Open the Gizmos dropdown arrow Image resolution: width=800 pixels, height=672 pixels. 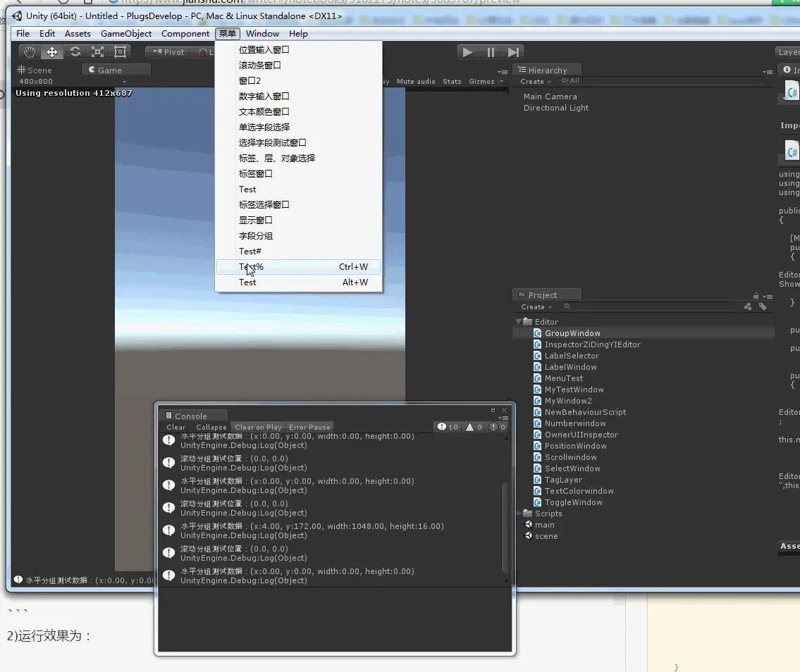501,82
